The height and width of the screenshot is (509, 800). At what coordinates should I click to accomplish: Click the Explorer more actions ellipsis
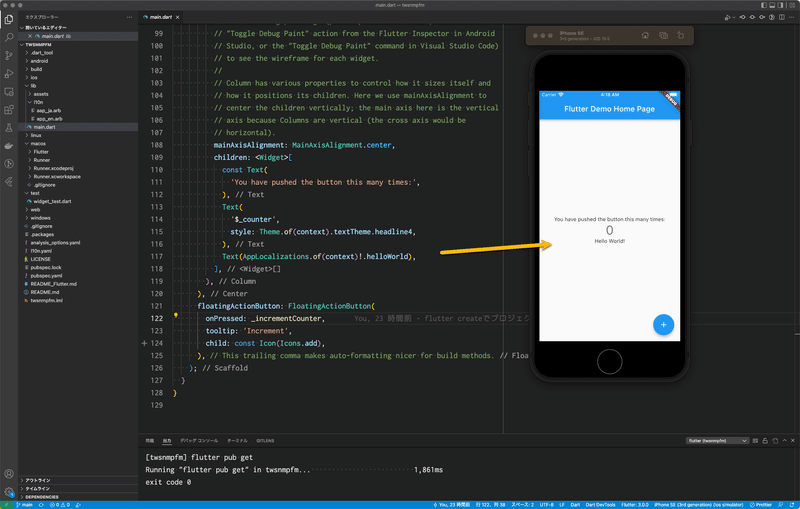[x=130, y=17]
